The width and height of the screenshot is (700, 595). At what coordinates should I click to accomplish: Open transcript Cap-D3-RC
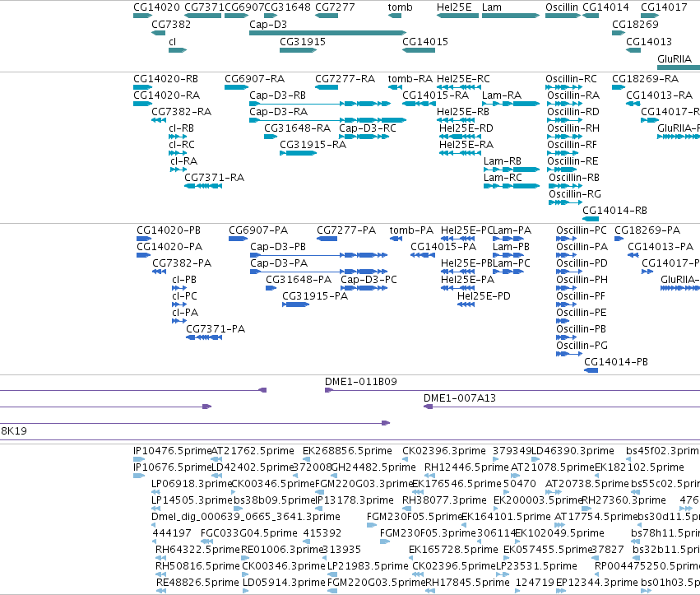(x=364, y=137)
